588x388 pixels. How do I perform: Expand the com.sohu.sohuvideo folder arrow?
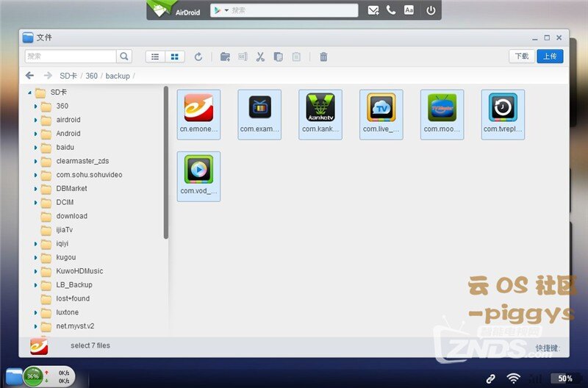[35, 175]
